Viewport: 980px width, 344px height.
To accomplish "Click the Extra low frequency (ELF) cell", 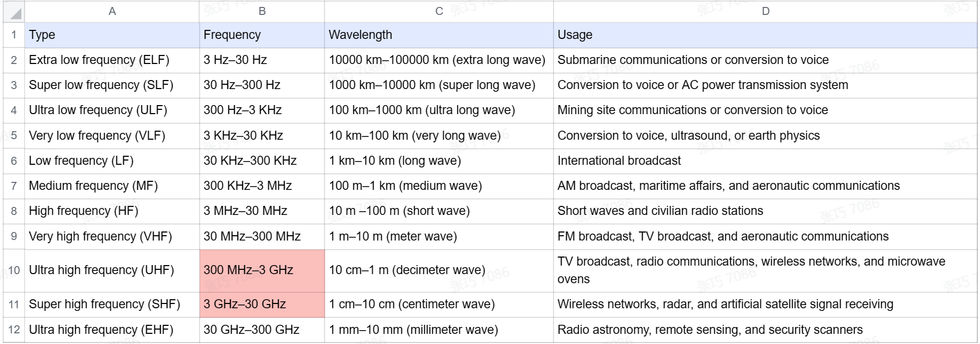I will pyautogui.click(x=112, y=60).
